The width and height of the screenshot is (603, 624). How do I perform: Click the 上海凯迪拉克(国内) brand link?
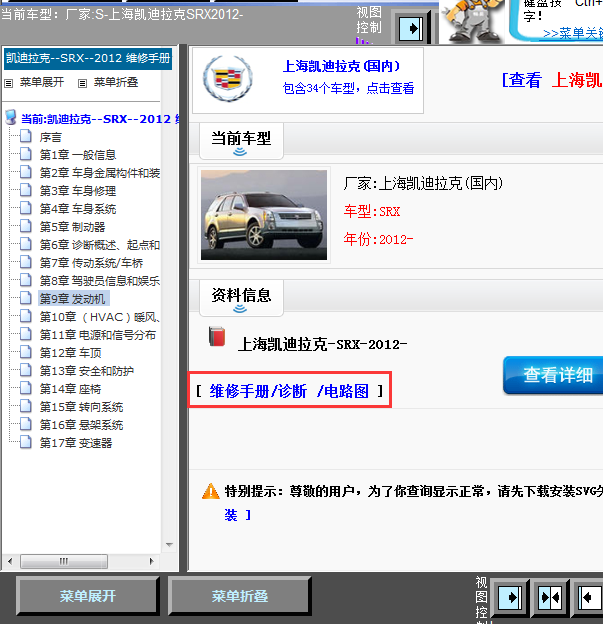(x=342, y=66)
